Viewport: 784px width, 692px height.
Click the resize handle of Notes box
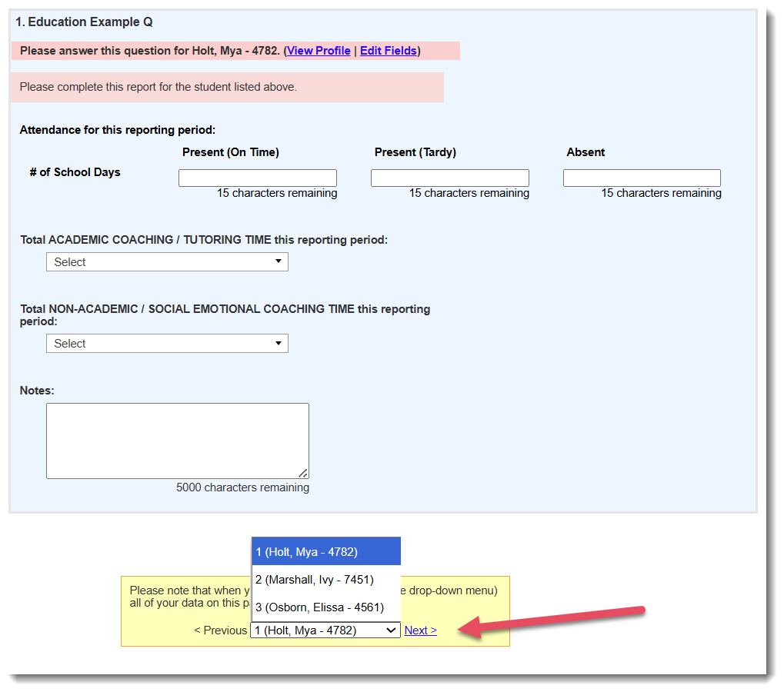coord(303,473)
